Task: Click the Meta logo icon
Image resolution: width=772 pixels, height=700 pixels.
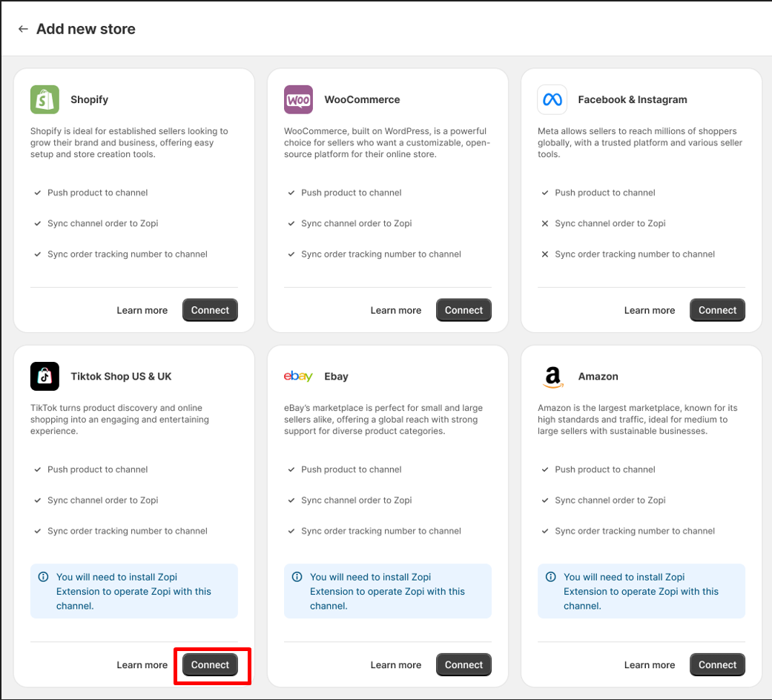Action: pyautogui.click(x=552, y=99)
